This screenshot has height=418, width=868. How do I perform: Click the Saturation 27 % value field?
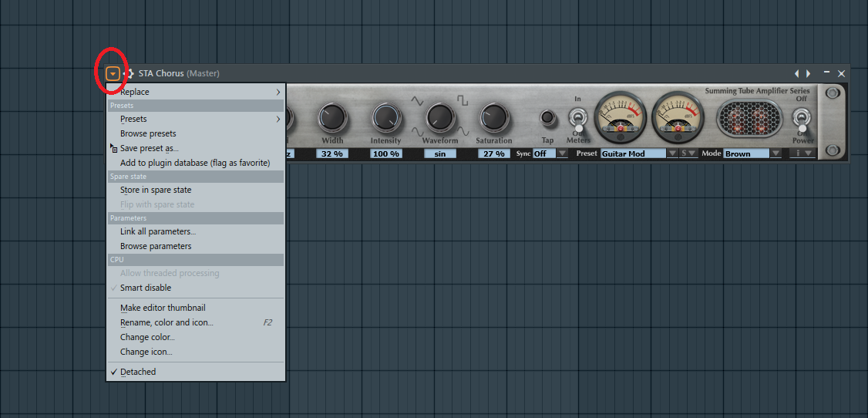point(494,154)
